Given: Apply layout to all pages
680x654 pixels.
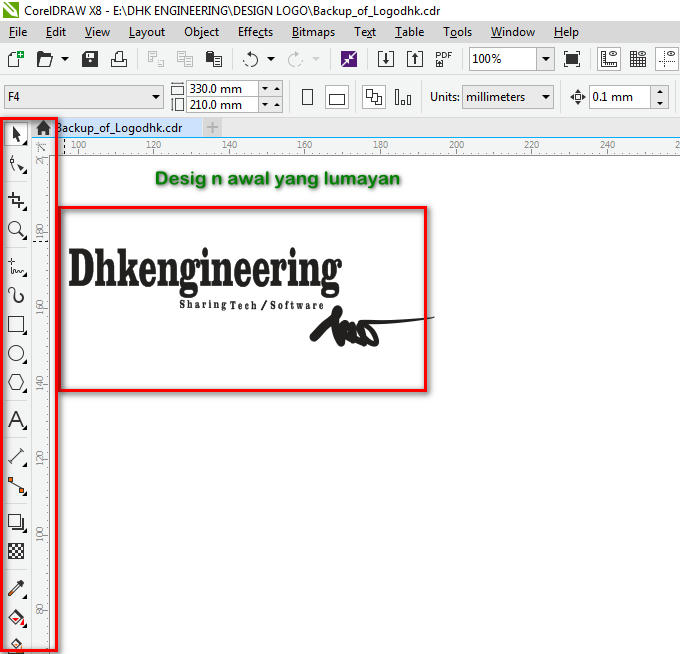Looking at the screenshot, I should [x=374, y=97].
